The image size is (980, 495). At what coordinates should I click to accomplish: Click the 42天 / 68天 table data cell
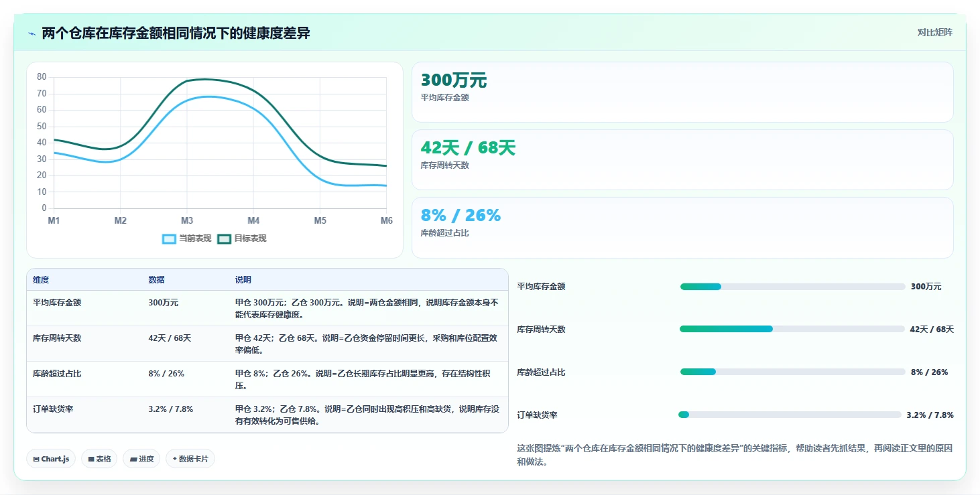tap(170, 338)
